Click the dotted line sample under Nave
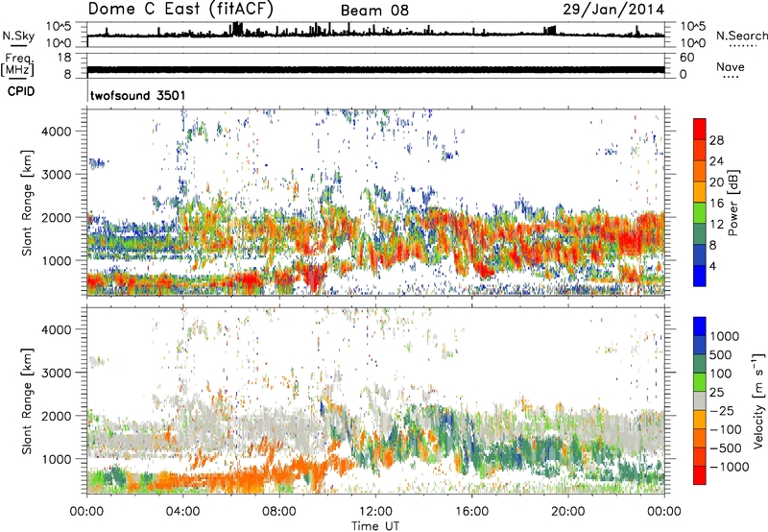The height and width of the screenshot is (532, 768). click(732, 78)
